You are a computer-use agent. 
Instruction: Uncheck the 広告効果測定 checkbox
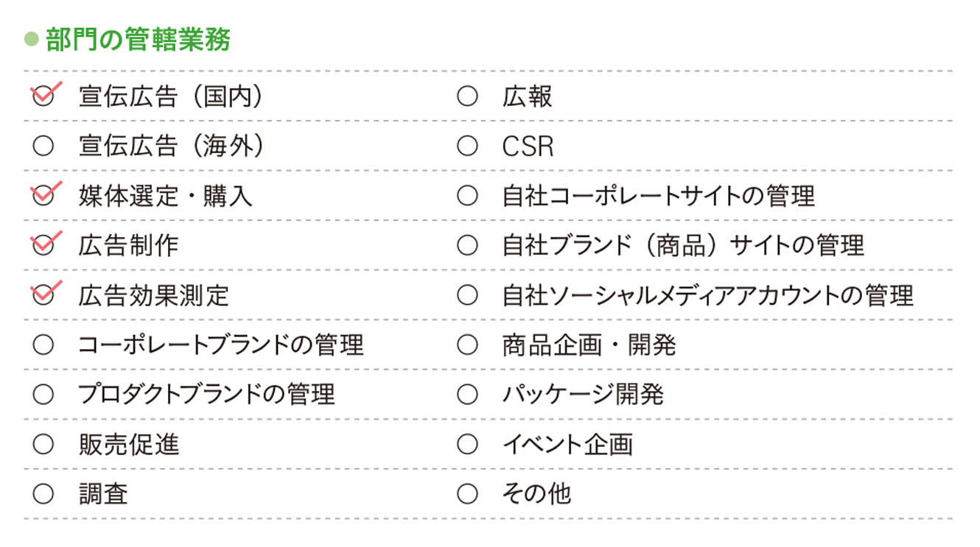(x=43, y=295)
